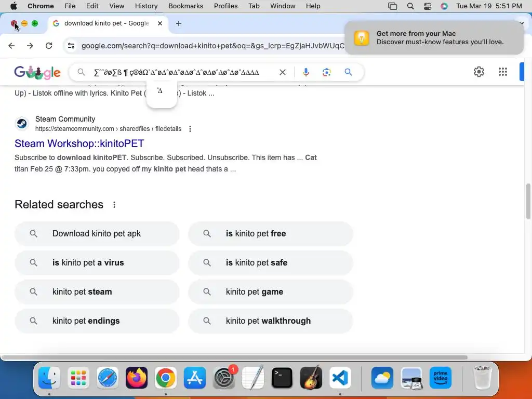Select kinito pet endings related search
The image size is (532, 399).
(x=97, y=321)
